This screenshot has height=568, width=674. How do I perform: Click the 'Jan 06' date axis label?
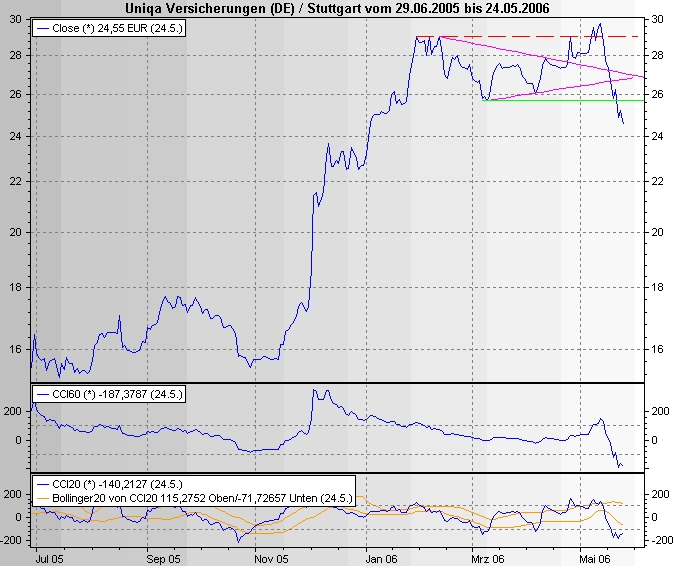click(381, 559)
